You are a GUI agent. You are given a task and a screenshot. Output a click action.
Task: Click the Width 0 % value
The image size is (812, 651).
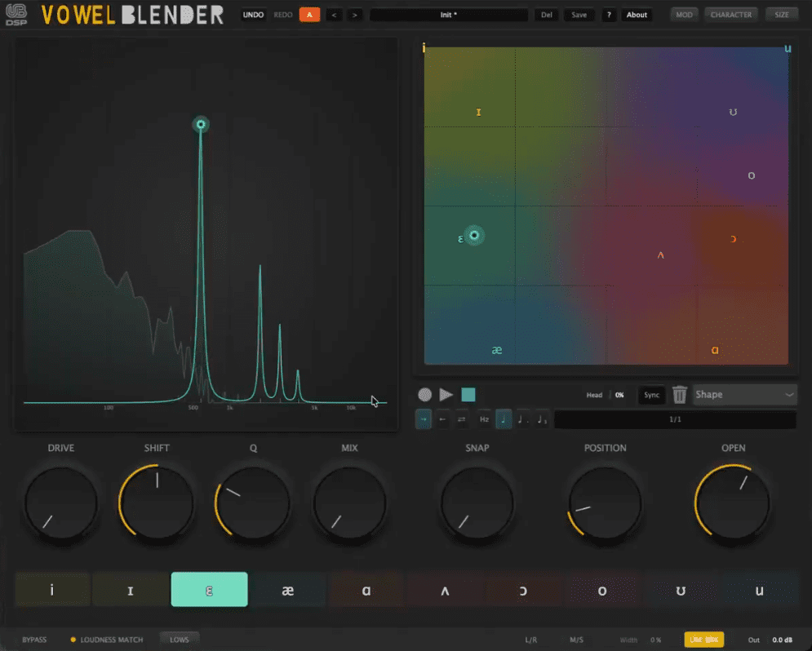656,640
